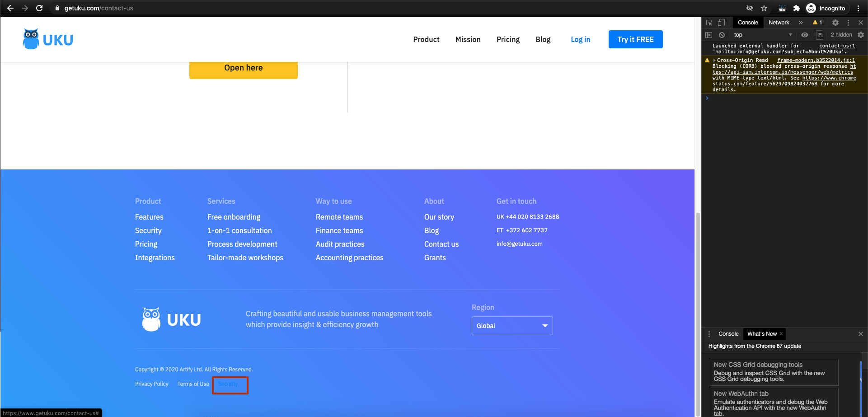Reload the page
This screenshot has width=868, height=417.
point(39,8)
